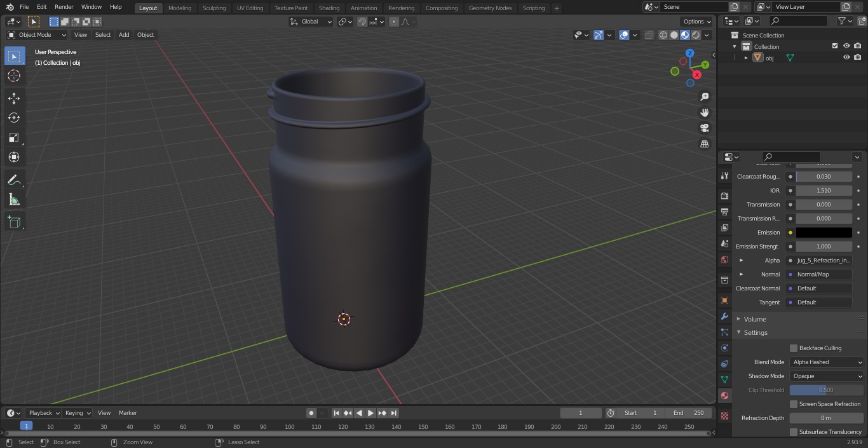Toggle snapping magnet button
Viewport: 868px width, 448px height.
coord(362,22)
